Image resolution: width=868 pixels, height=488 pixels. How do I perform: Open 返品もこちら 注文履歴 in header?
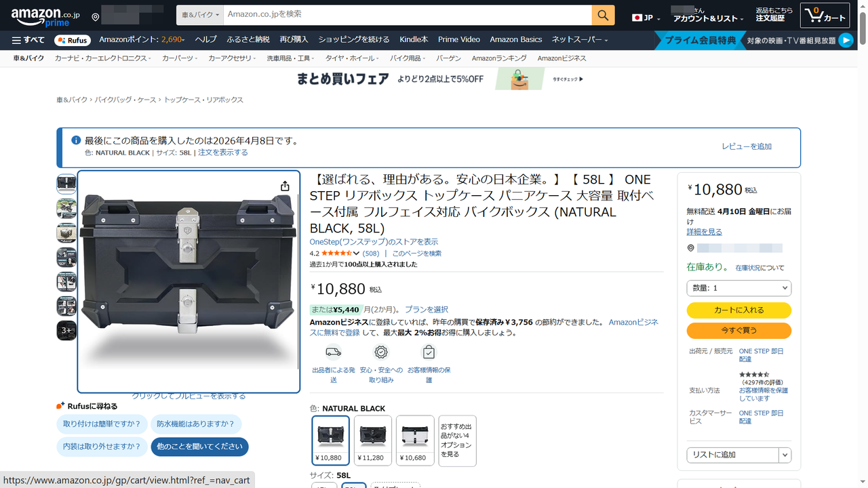pos(774,15)
